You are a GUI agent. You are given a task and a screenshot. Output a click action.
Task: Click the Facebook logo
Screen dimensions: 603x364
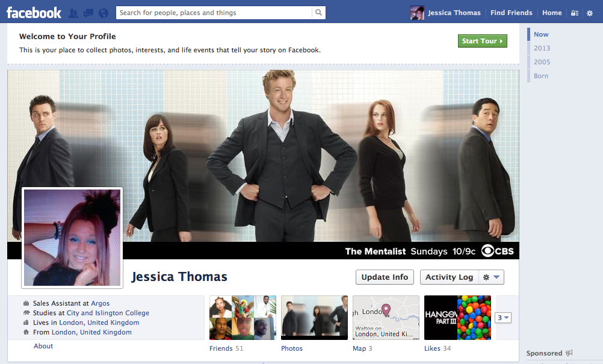pos(34,11)
